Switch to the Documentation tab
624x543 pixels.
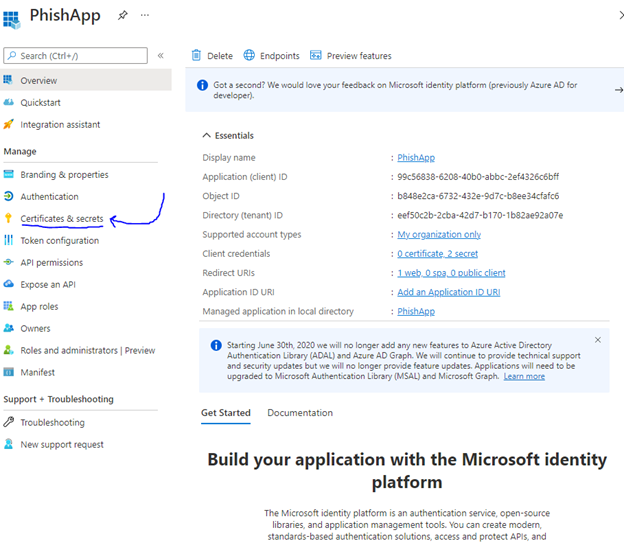(x=300, y=413)
